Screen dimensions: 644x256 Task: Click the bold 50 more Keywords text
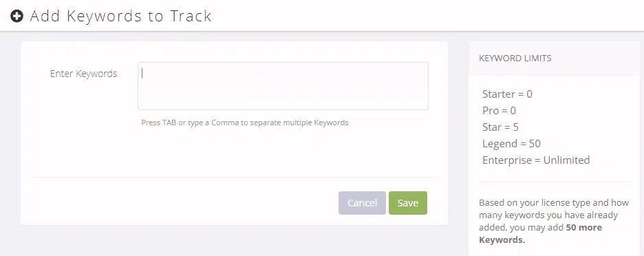pos(541,233)
